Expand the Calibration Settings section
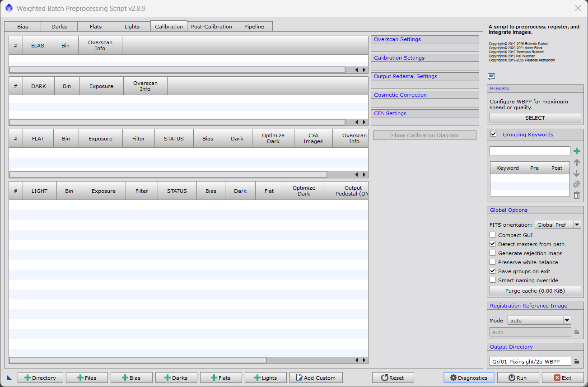 (x=425, y=58)
